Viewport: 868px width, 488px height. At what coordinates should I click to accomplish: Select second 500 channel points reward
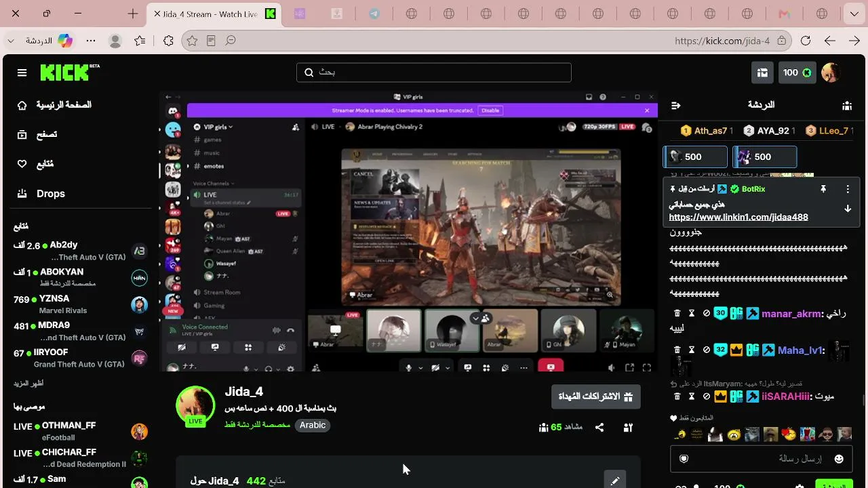pos(765,157)
